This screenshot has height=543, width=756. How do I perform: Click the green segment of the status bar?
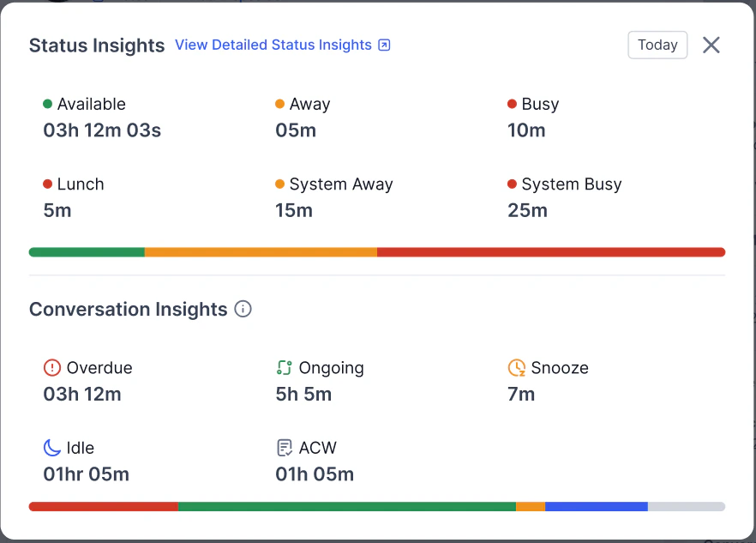coord(86,251)
